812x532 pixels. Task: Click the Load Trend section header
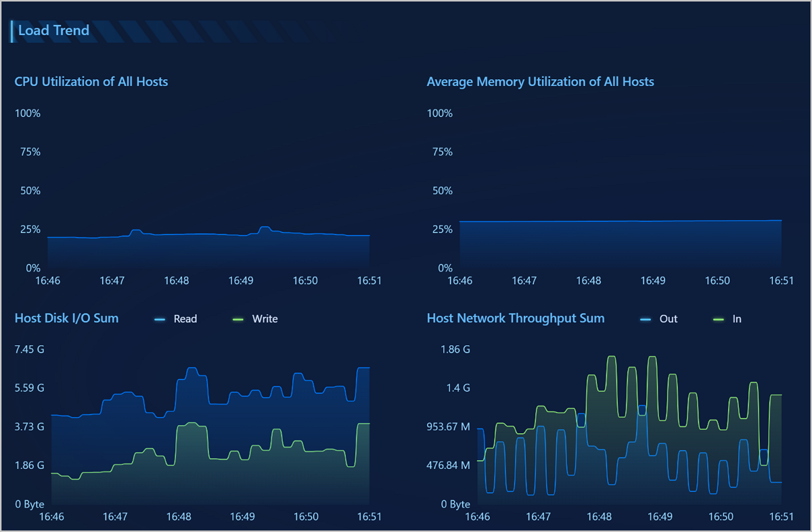point(53,30)
